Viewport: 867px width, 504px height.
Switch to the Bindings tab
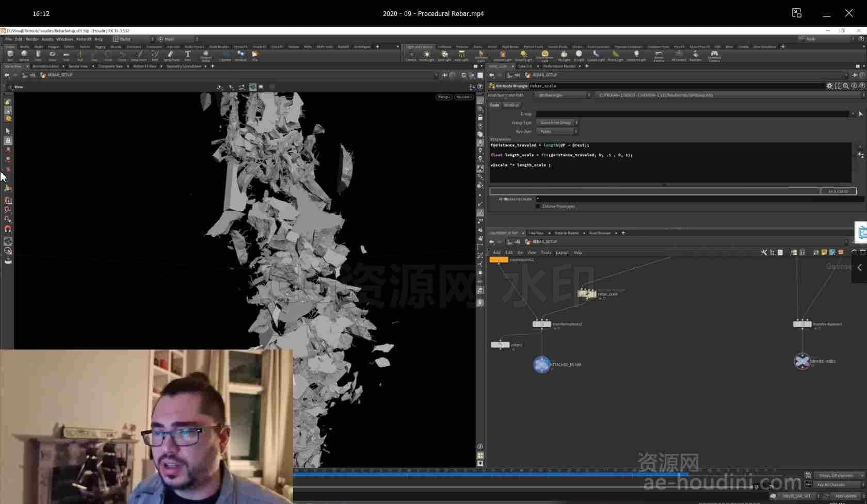coord(511,105)
